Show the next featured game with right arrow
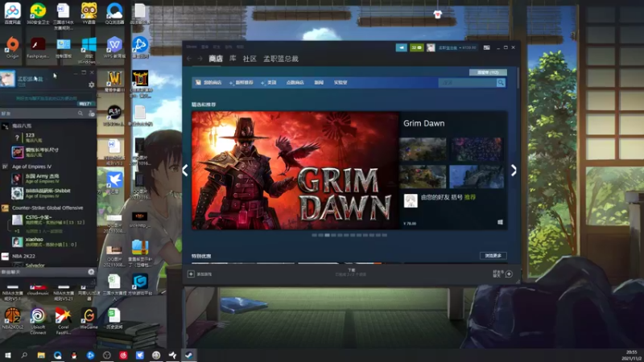Image resolution: width=644 pixels, height=362 pixels. [x=514, y=171]
